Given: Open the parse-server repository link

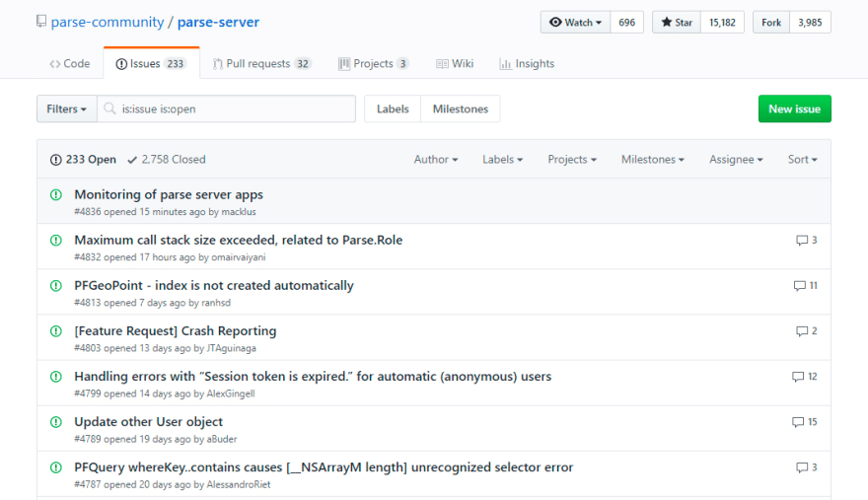Looking at the screenshot, I should click(218, 22).
